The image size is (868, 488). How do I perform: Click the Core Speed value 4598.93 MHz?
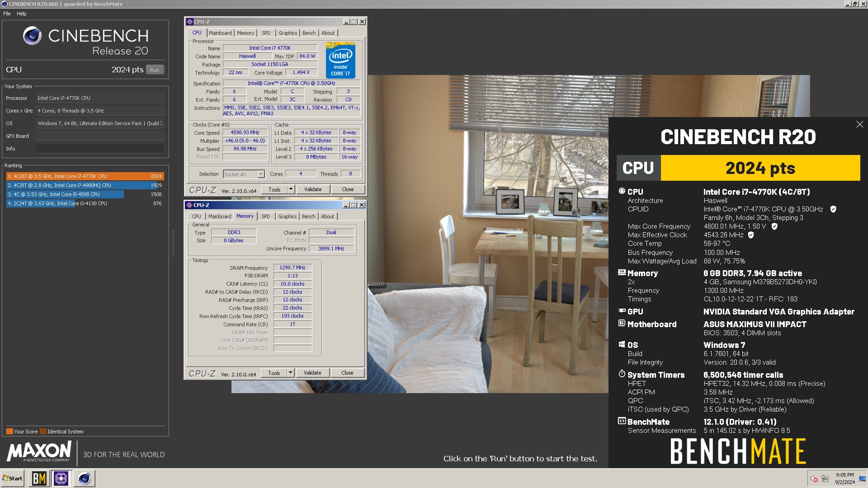click(245, 132)
